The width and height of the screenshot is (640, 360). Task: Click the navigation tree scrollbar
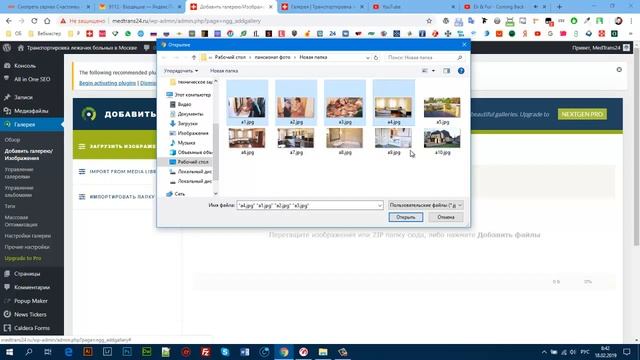point(216,151)
